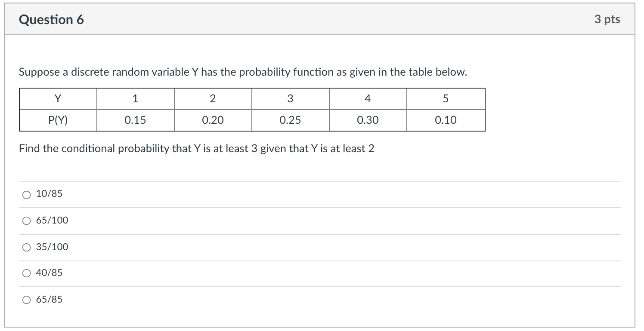
Task: Click the conditional probability question text
Action: (x=196, y=149)
